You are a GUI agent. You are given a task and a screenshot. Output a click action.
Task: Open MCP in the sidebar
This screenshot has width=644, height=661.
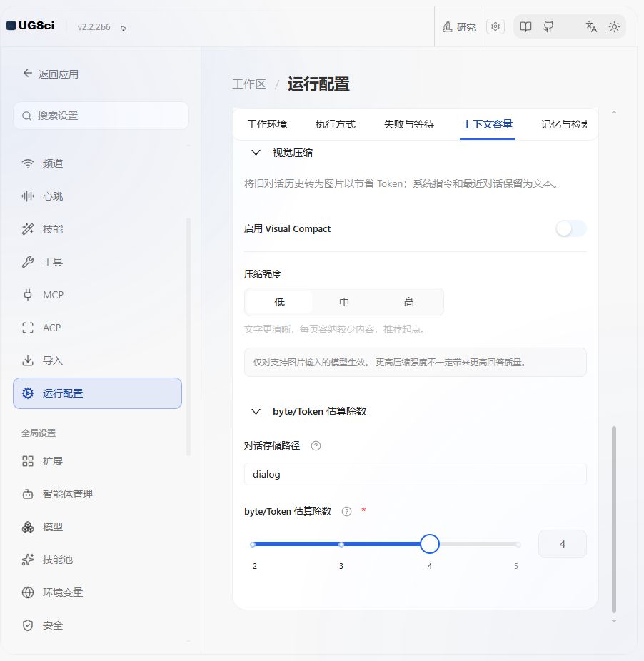97,295
